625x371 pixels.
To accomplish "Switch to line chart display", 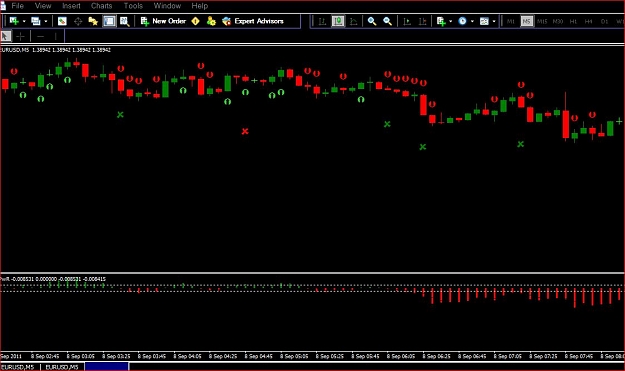I will [x=354, y=21].
